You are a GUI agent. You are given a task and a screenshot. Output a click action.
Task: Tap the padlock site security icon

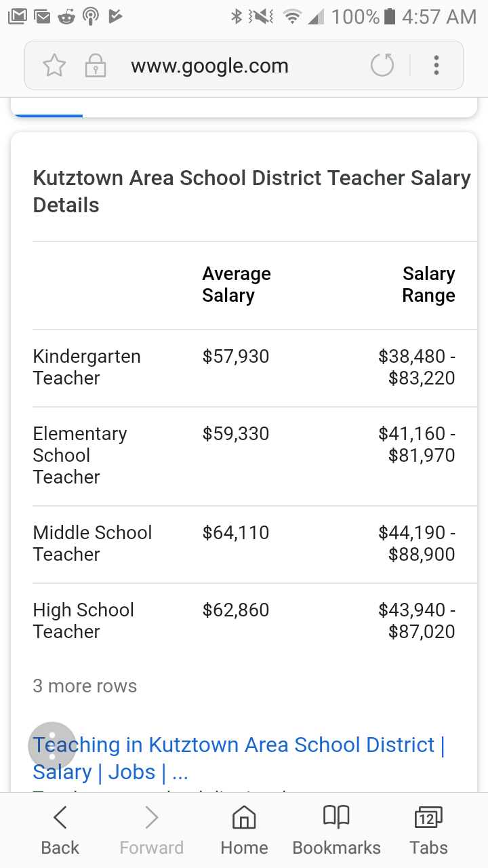tap(95, 66)
